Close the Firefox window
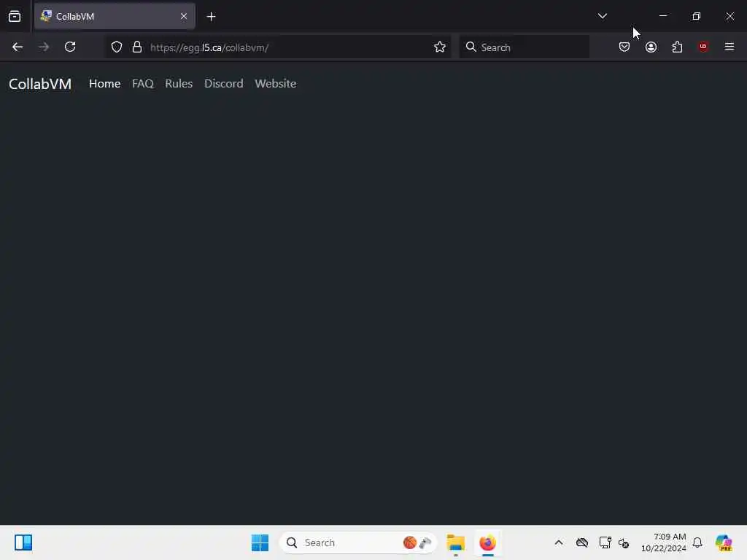The width and height of the screenshot is (747, 560). pos(729,16)
